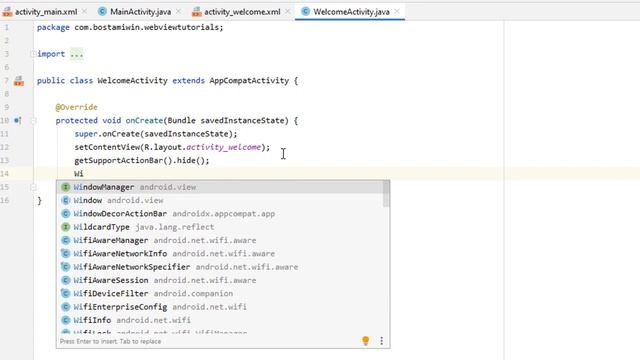Click the fold end marker on line 15
This screenshot has width=640, height=360.
click(x=33, y=187)
